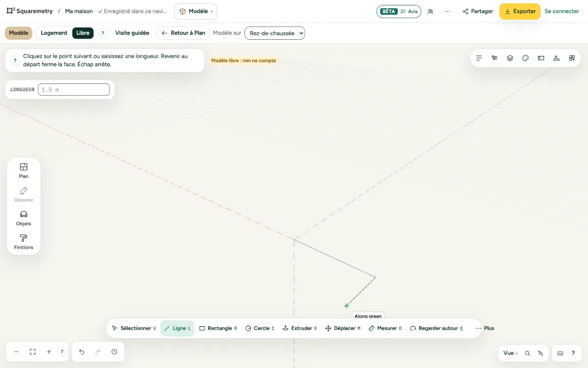This screenshot has height=368, width=588.
Task: Open the three-dots menu in header
Action: [447, 11]
